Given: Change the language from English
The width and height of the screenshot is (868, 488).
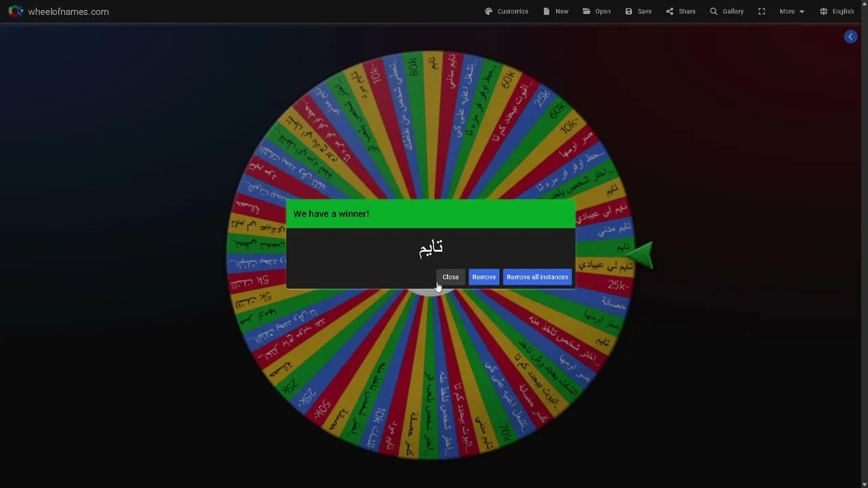Looking at the screenshot, I should [837, 12].
